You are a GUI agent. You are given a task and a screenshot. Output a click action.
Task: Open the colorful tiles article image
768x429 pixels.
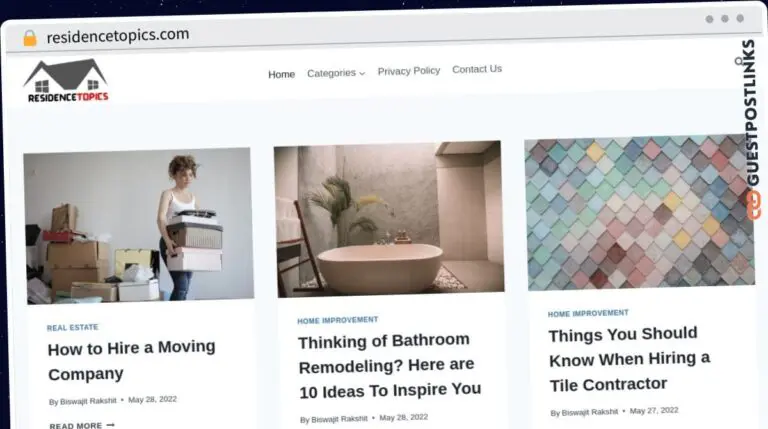[639, 213]
